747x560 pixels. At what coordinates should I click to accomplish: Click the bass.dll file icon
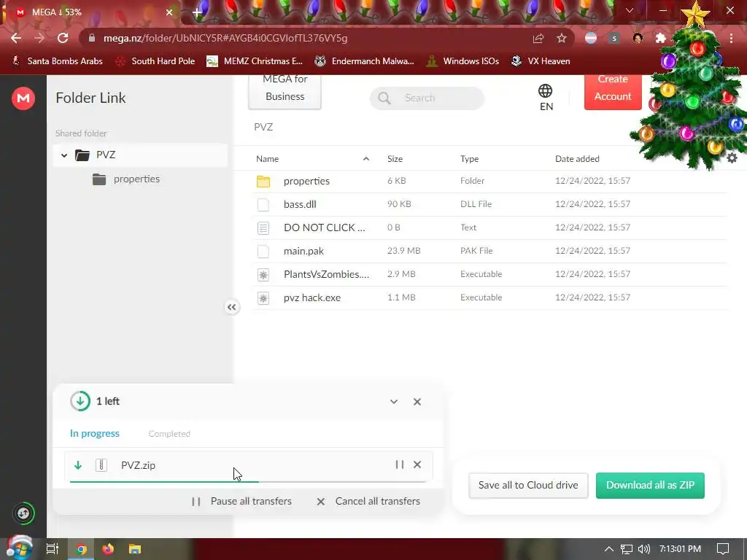pos(263,204)
